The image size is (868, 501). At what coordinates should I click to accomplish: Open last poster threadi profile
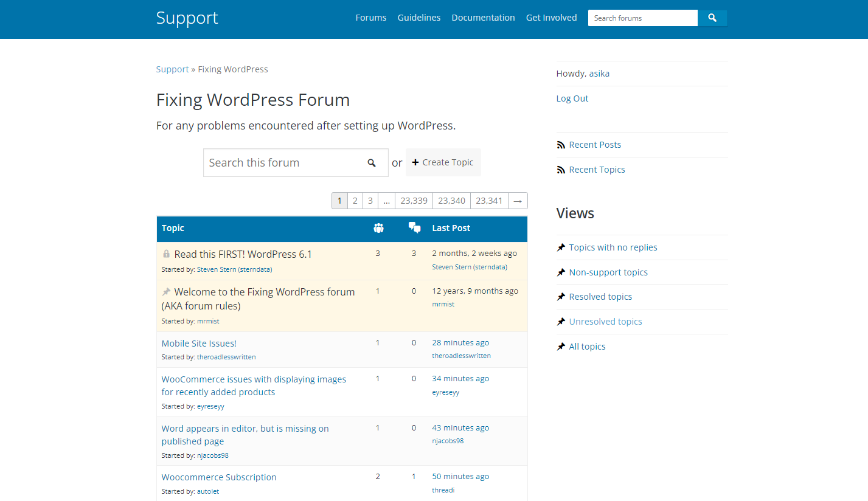coord(443,490)
